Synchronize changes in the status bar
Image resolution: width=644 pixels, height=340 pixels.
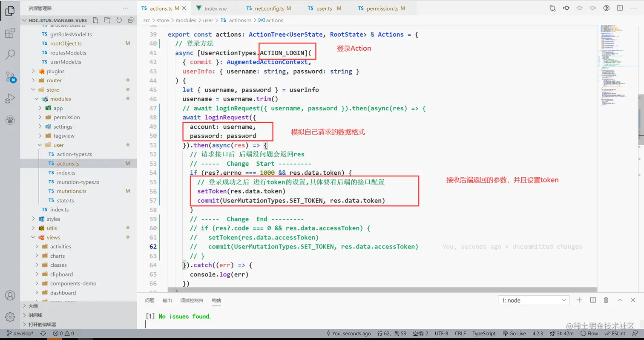(x=43, y=334)
